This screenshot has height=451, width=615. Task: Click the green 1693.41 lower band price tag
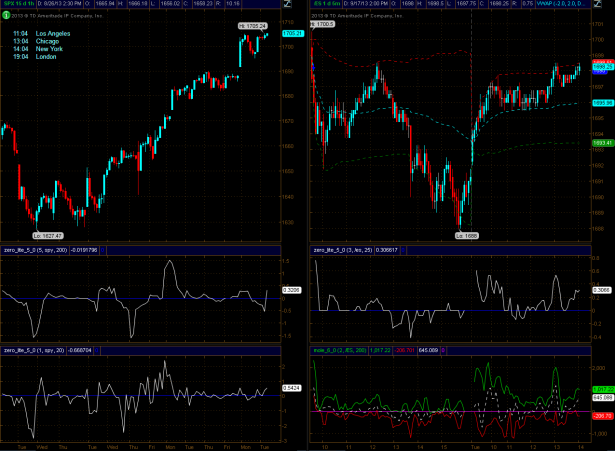coord(603,143)
